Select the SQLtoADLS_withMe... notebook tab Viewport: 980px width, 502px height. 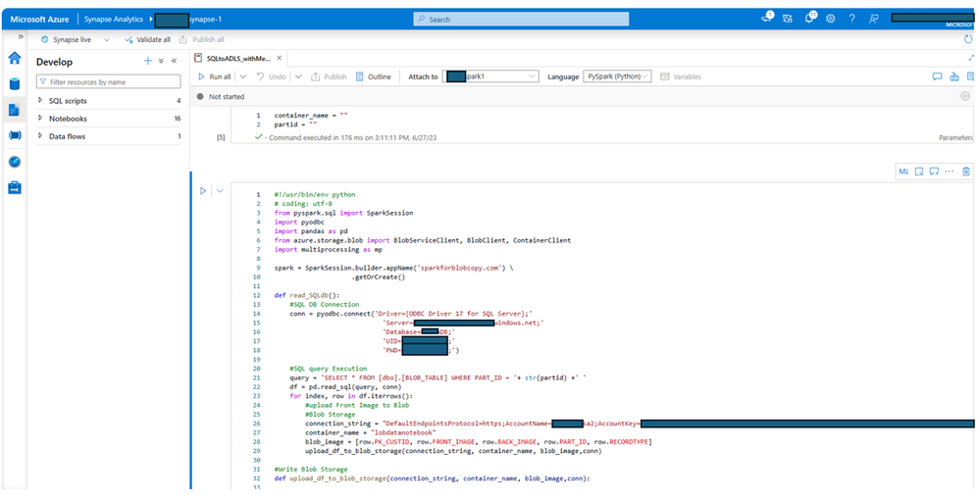[238, 58]
